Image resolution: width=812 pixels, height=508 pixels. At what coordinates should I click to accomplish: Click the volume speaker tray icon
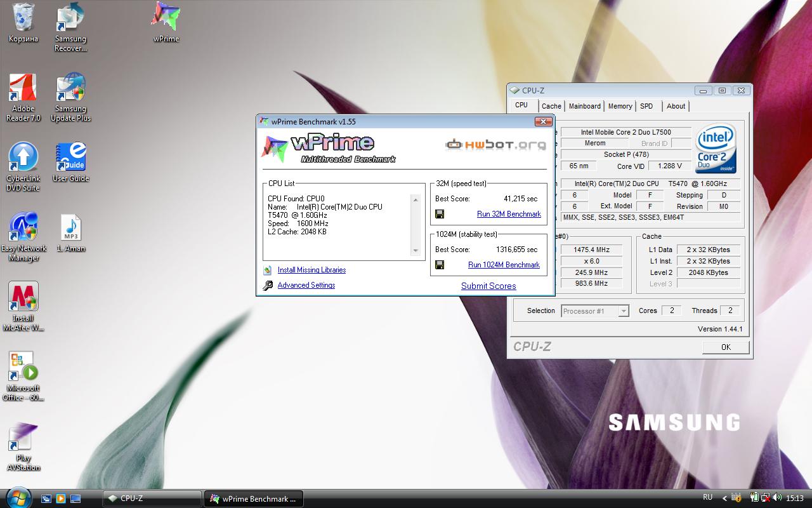point(777,498)
